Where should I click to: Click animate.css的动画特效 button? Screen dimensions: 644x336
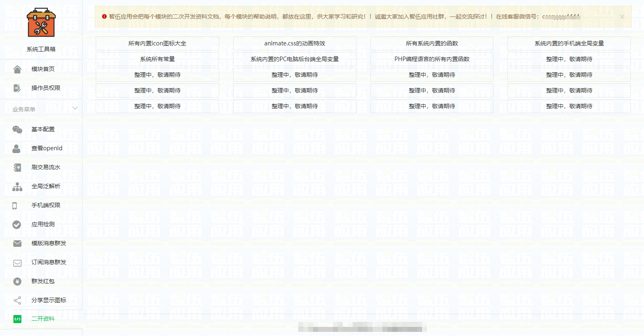point(294,43)
